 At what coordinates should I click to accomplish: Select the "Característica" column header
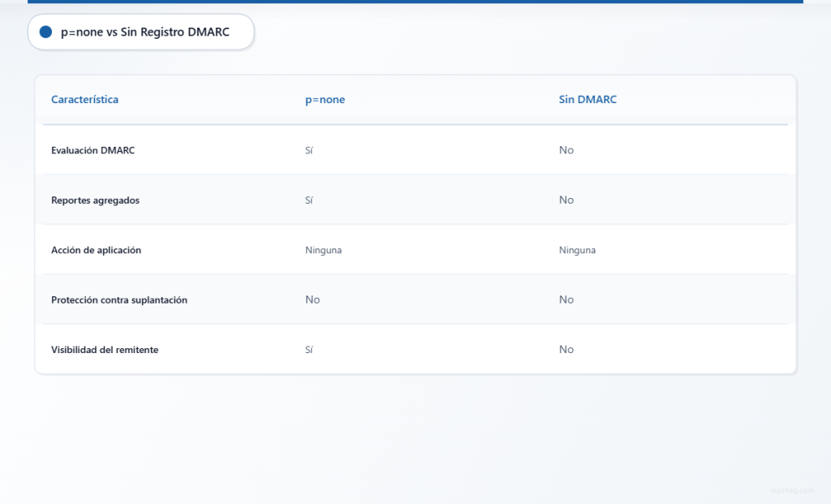84,100
